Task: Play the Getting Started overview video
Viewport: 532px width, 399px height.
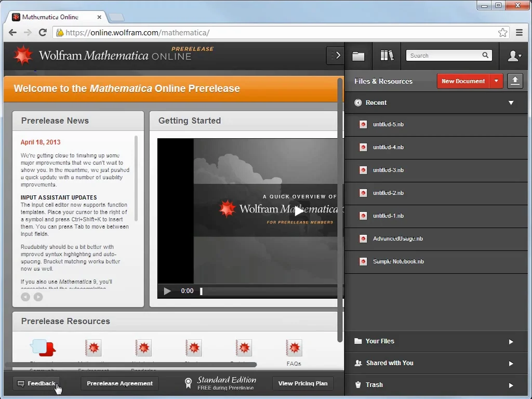Action: coord(299,211)
